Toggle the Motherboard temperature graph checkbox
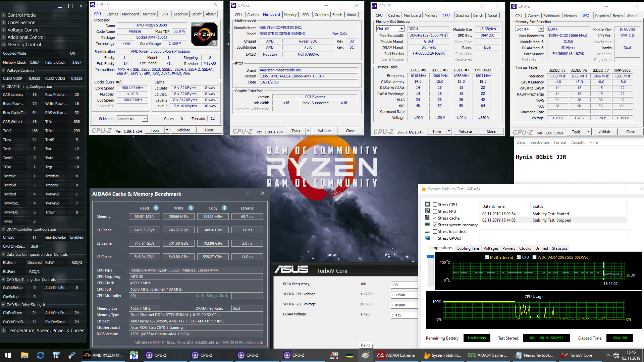The height and width of the screenshot is (362, 644). pos(487,257)
